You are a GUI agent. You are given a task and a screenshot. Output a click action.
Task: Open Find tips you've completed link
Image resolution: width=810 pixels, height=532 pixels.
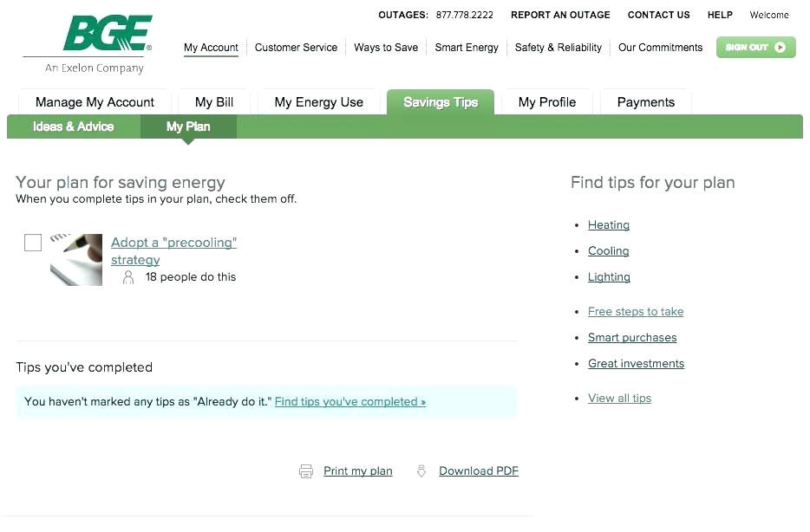coord(349,402)
